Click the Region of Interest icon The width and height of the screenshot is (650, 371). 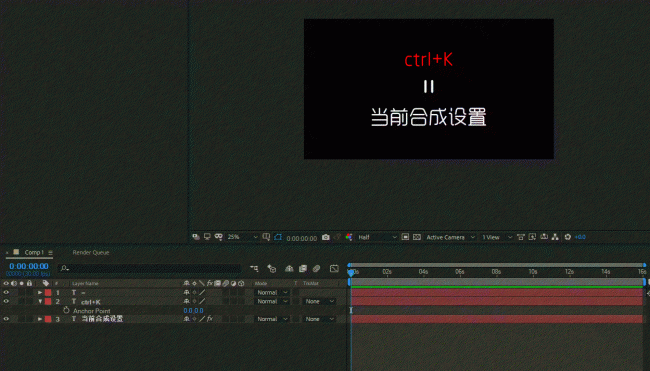[x=405, y=237]
